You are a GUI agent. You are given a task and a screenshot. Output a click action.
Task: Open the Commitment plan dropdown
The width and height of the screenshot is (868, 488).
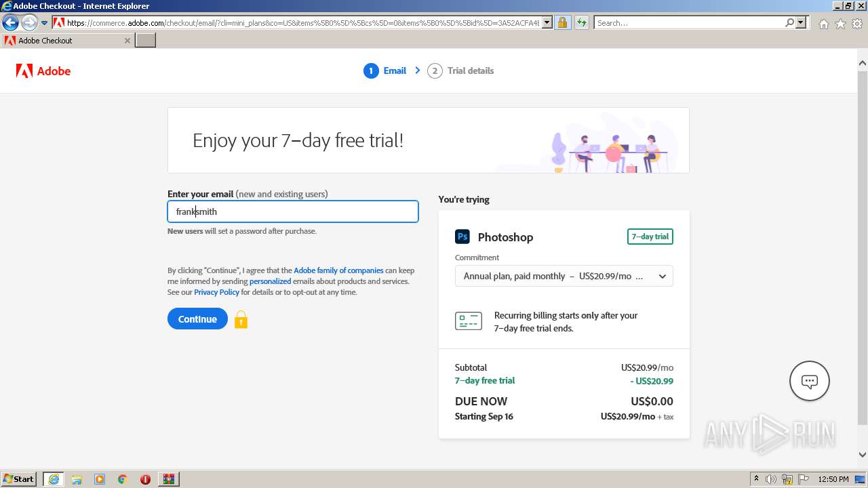(x=564, y=276)
